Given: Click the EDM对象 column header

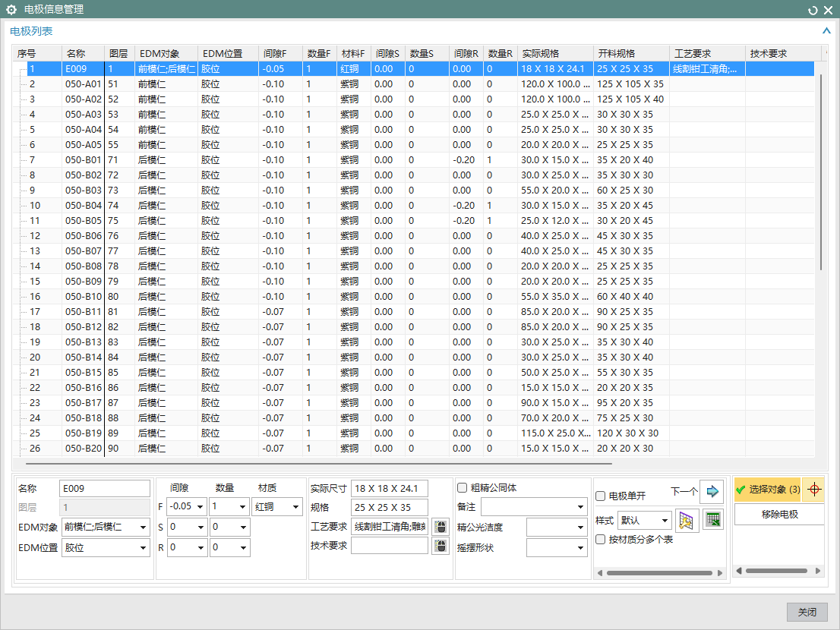Looking at the screenshot, I should (x=166, y=54).
